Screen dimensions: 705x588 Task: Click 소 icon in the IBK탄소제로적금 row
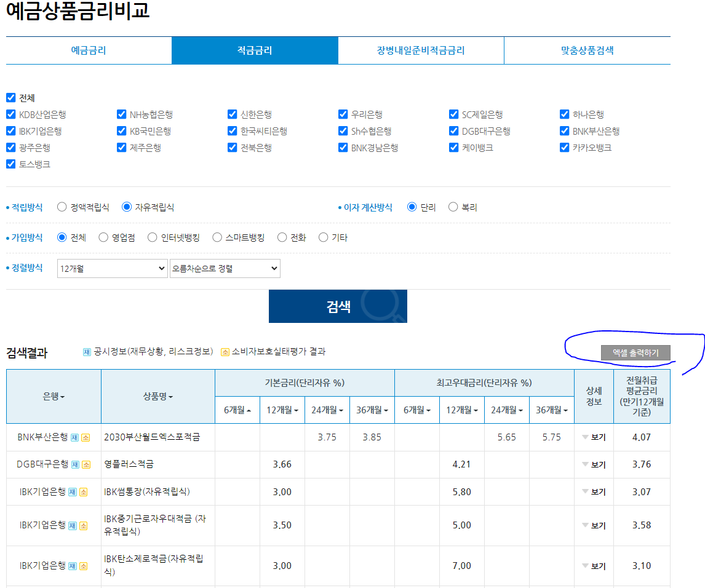pos(83,566)
